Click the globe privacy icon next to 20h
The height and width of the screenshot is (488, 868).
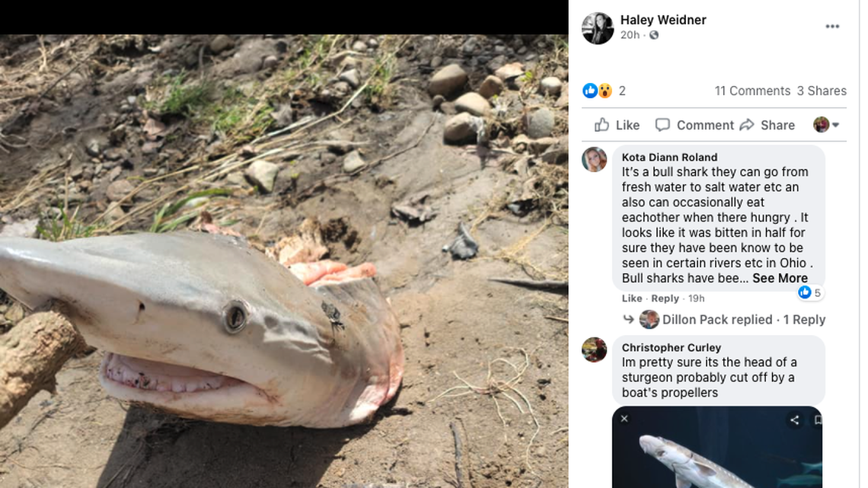click(653, 35)
